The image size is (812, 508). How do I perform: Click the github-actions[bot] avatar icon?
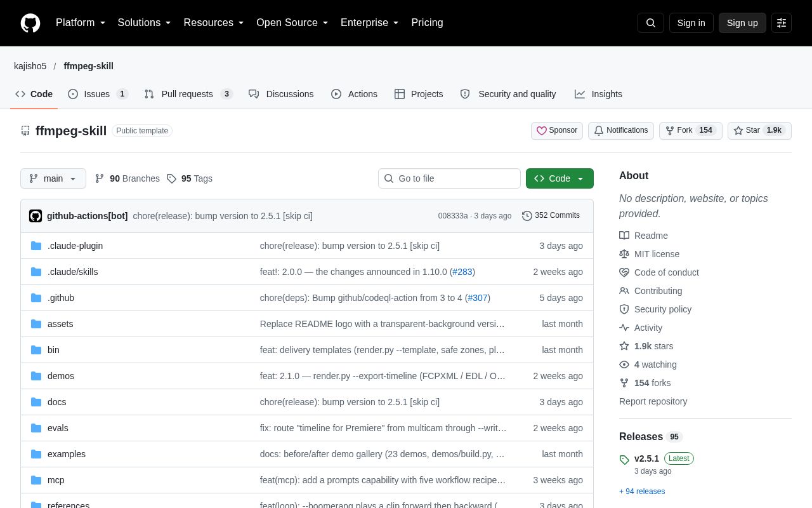pyautogui.click(x=36, y=216)
